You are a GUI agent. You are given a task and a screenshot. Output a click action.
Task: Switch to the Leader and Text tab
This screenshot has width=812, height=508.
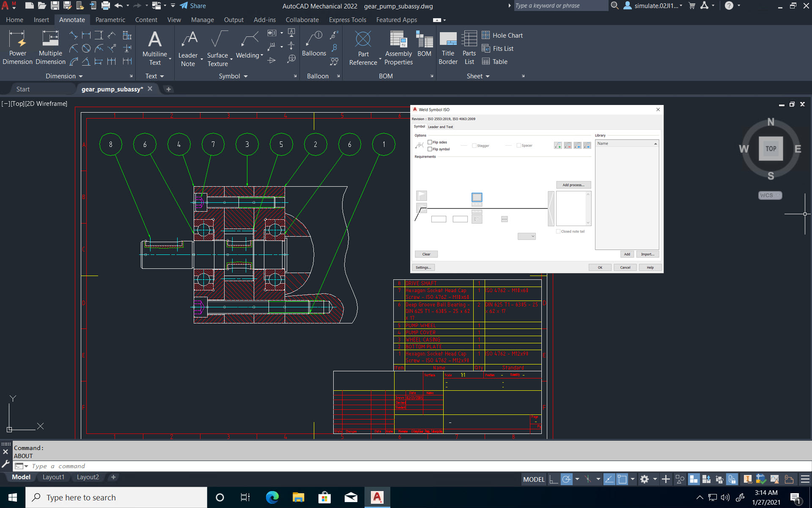pyautogui.click(x=440, y=127)
